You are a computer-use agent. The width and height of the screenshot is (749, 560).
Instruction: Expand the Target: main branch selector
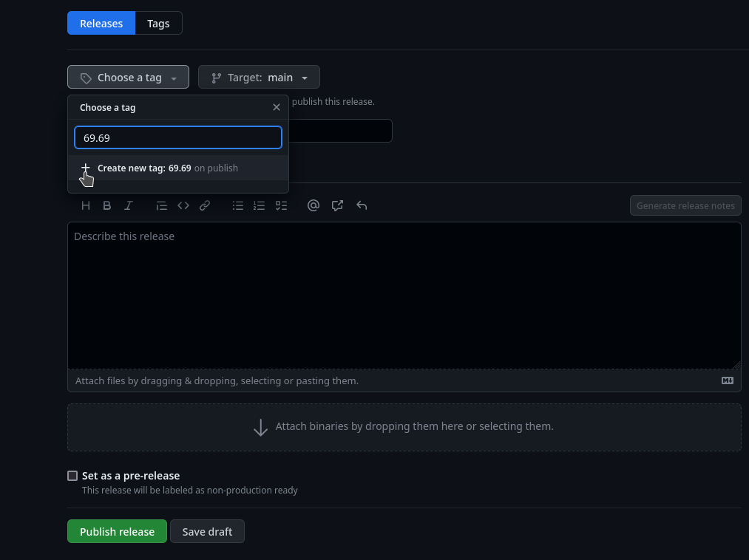259,78
